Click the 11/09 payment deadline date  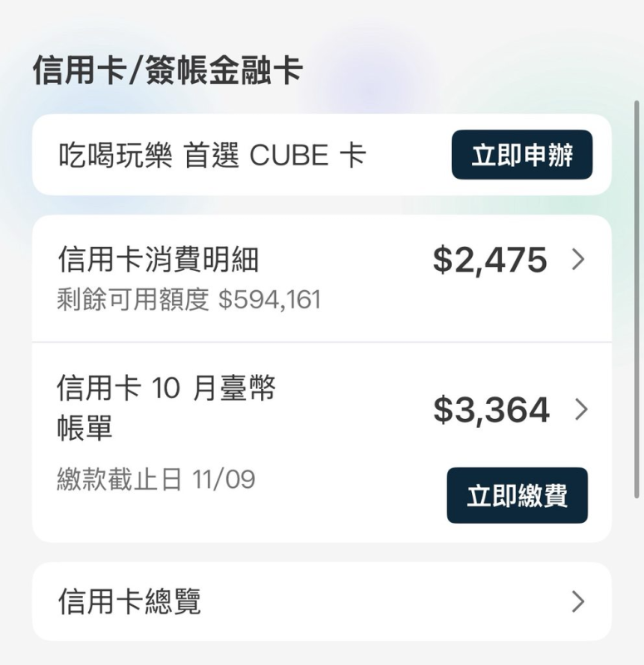[x=224, y=480]
